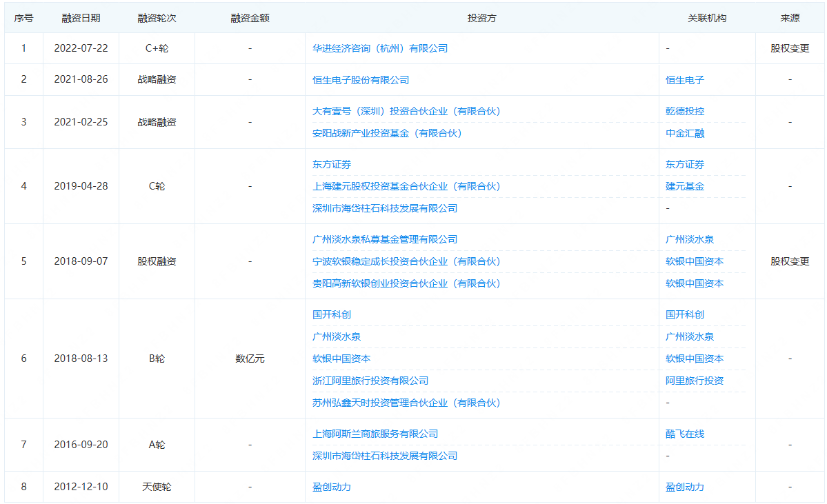Click 软银中国资本 institution beside 宁波软银稳定成长
This screenshot has height=504, width=827.
coord(695,261)
